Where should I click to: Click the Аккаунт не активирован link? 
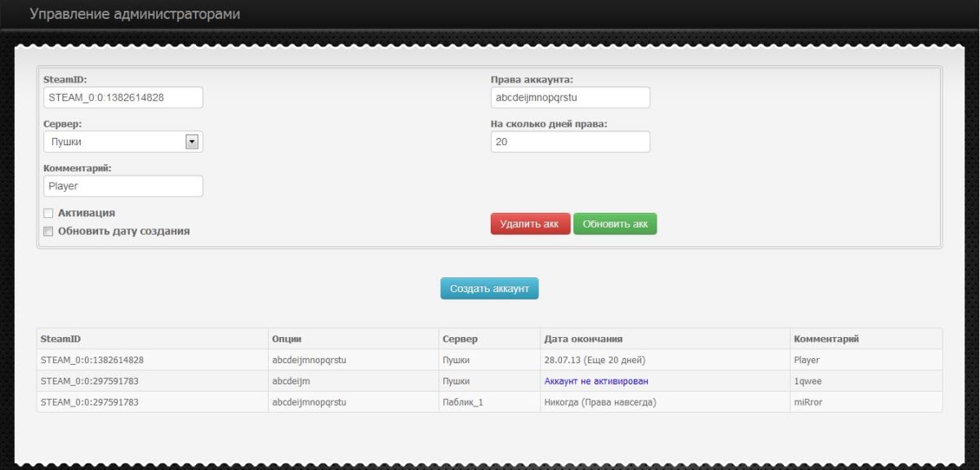coord(596,381)
